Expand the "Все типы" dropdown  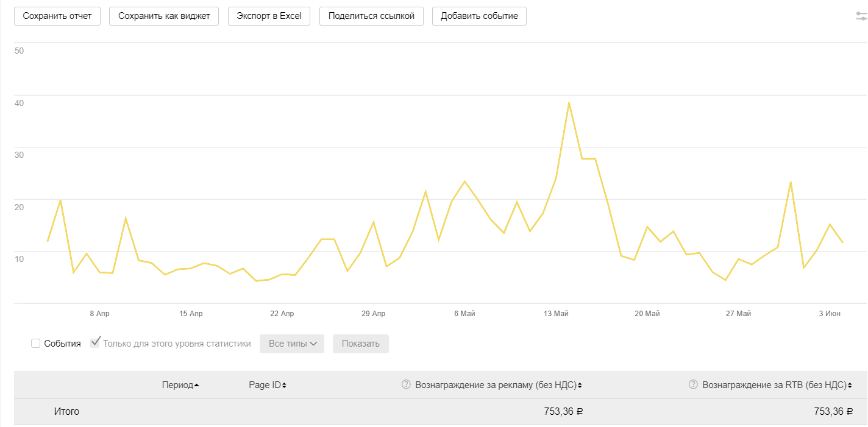[x=292, y=344]
